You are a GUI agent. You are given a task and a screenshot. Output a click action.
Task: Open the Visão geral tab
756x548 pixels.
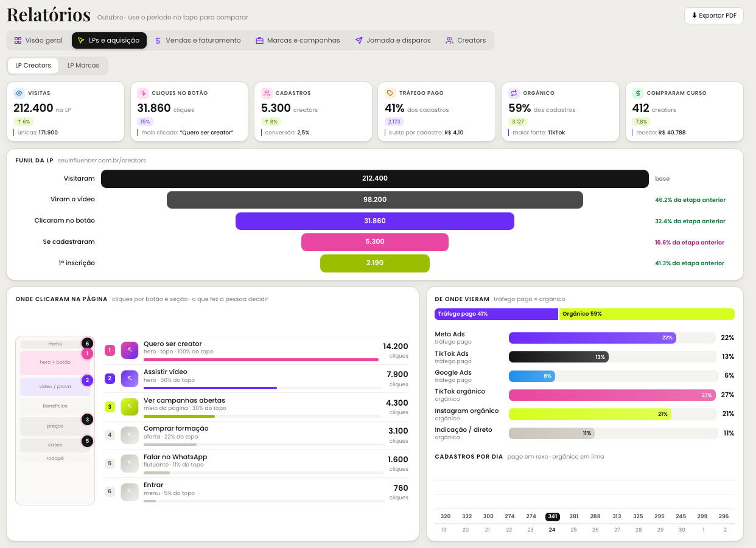click(38, 41)
